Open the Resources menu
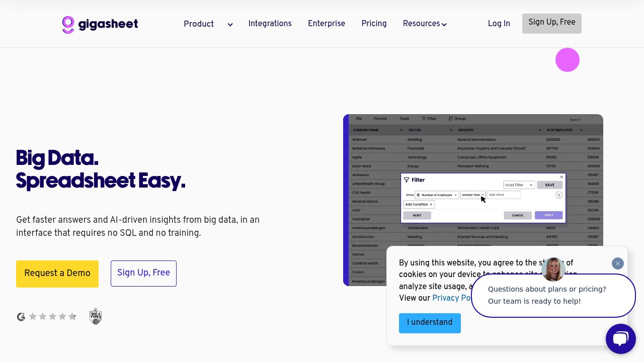The height and width of the screenshot is (362, 644). coord(421,24)
